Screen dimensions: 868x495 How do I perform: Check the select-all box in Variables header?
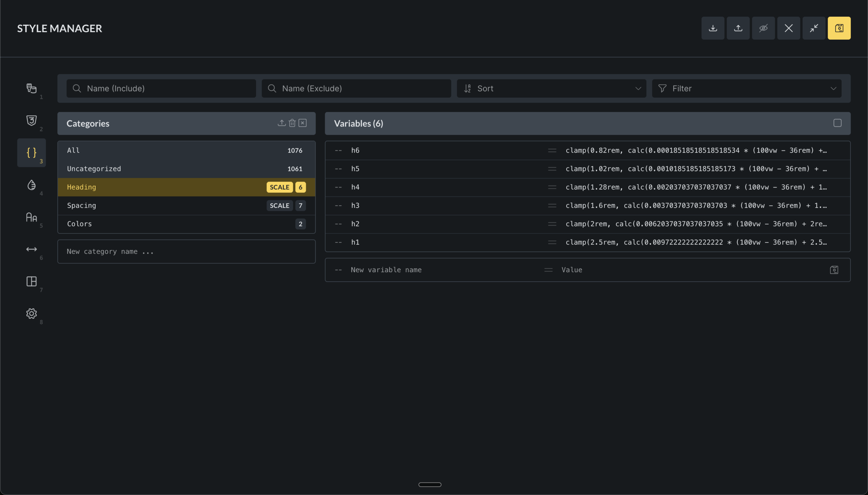[837, 123]
